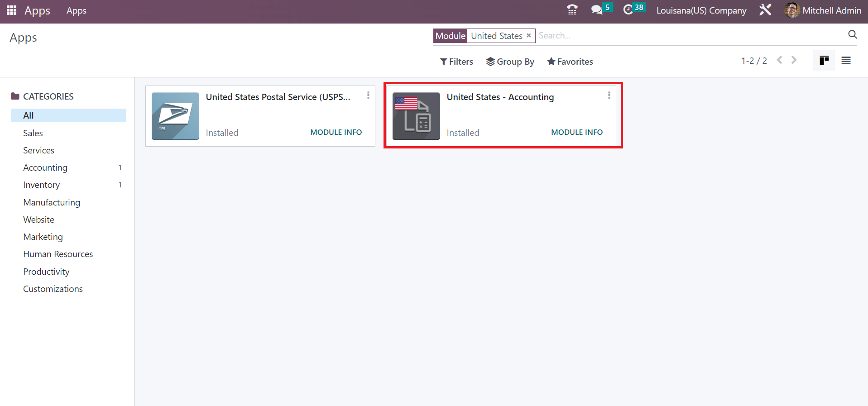Select the Accounting category

68,167
